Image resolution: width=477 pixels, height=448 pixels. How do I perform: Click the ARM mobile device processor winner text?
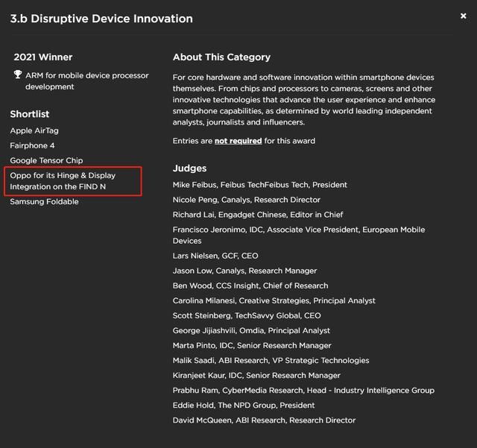[86, 81]
